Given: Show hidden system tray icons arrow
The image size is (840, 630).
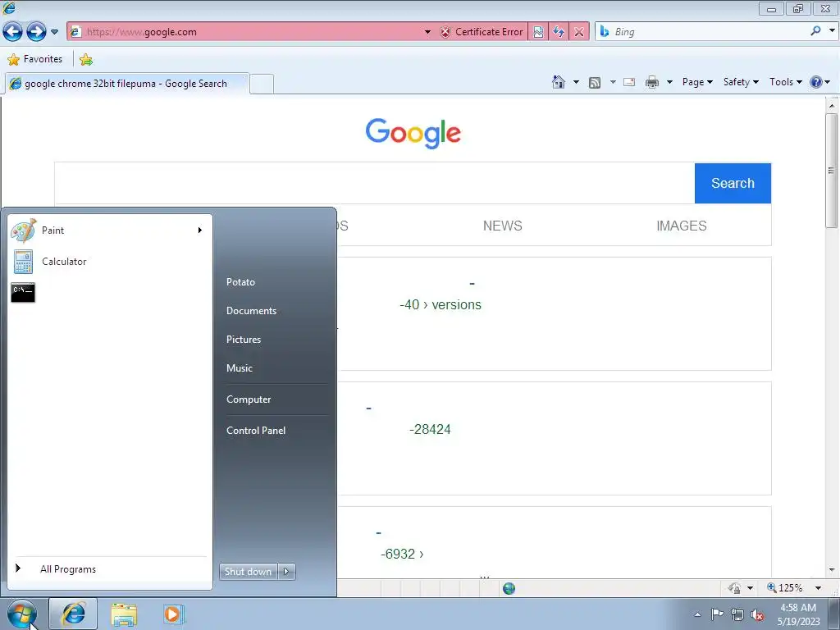Looking at the screenshot, I should (697, 614).
